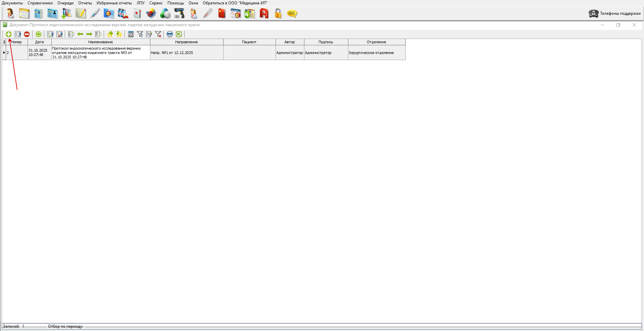Click the green left arrow icon

click(80, 34)
